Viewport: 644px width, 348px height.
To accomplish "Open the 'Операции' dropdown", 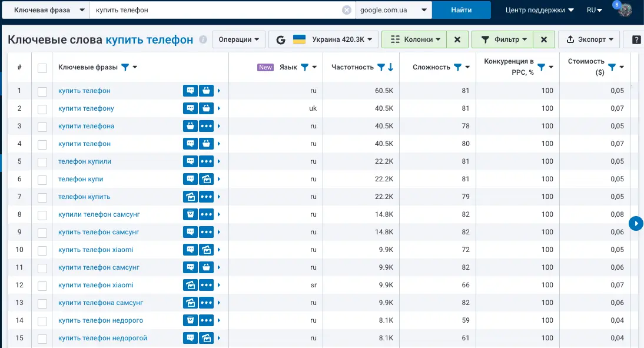I will pos(238,39).
